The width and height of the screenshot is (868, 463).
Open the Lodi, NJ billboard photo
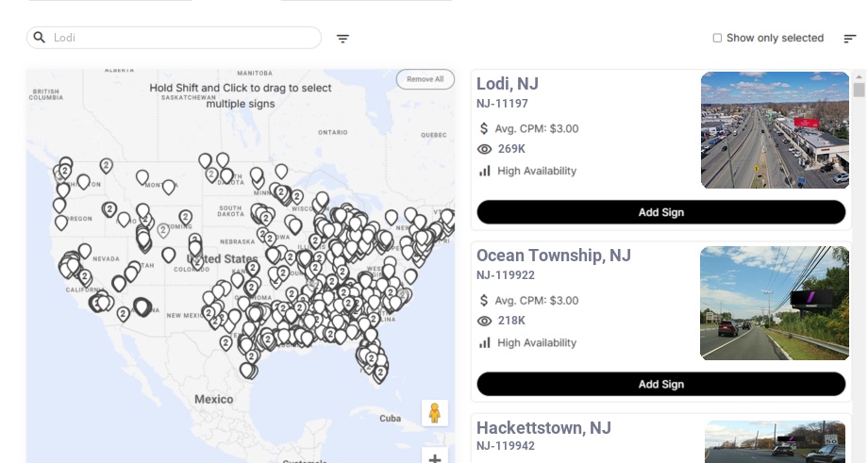tap(775, 130)
